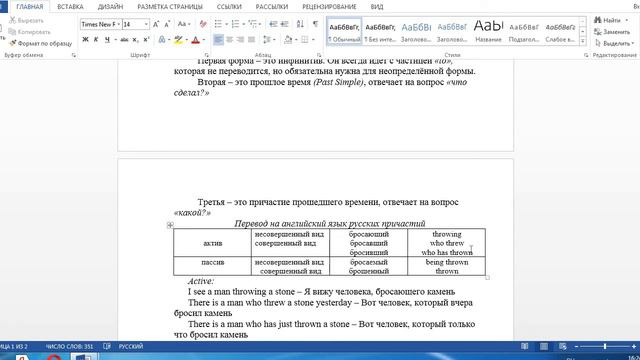Apply text highlight color
Image resolution: width=640 pixels, height=360 pixels.
point(178,40)
